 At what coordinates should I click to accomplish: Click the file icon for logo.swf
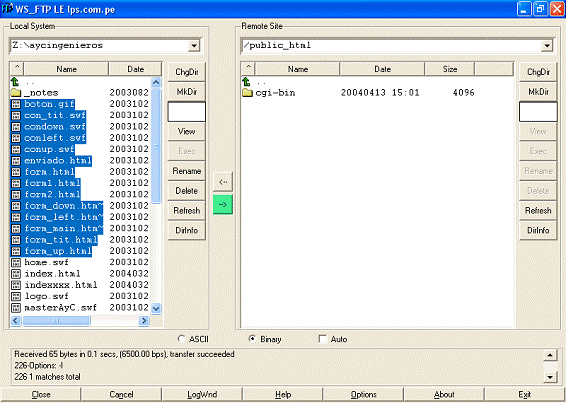16,296
